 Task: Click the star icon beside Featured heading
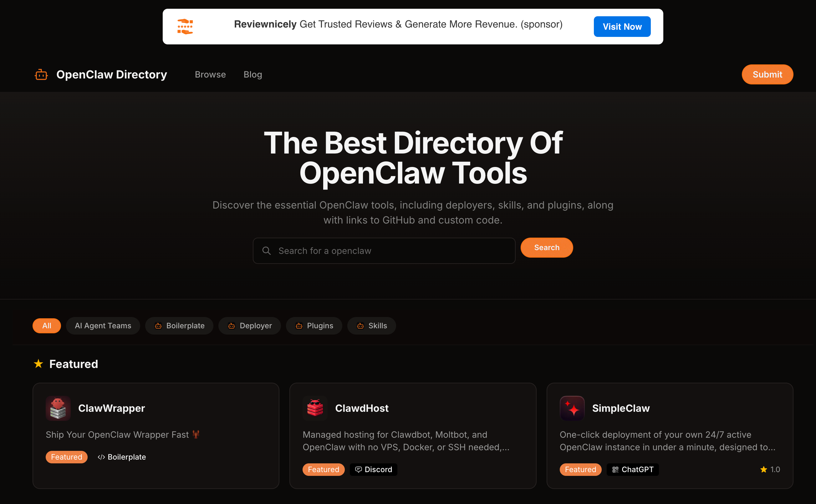39,364
